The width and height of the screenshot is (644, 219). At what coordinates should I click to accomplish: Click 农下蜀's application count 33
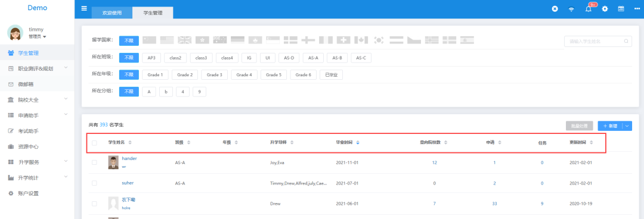coord(494,204)
